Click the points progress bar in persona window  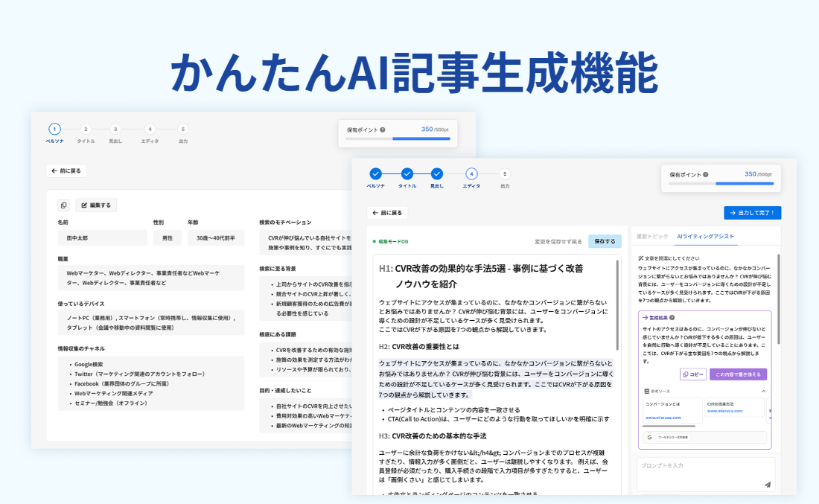pos(398,139)
